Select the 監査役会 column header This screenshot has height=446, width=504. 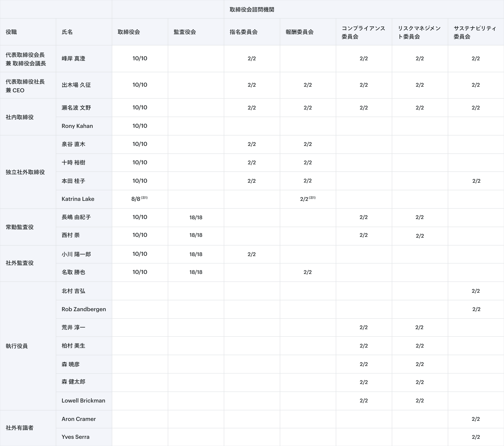point(185,32)
